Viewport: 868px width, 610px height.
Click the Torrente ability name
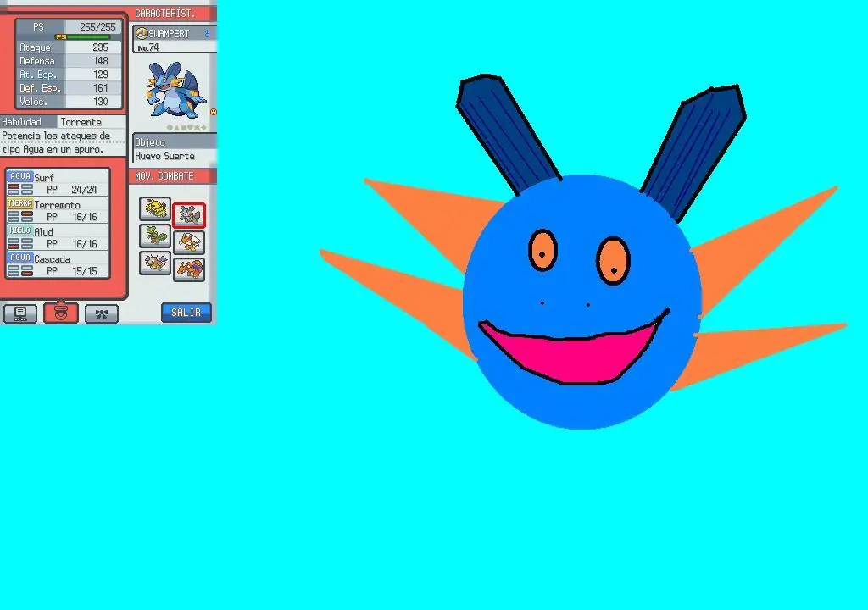click(81, 122)
